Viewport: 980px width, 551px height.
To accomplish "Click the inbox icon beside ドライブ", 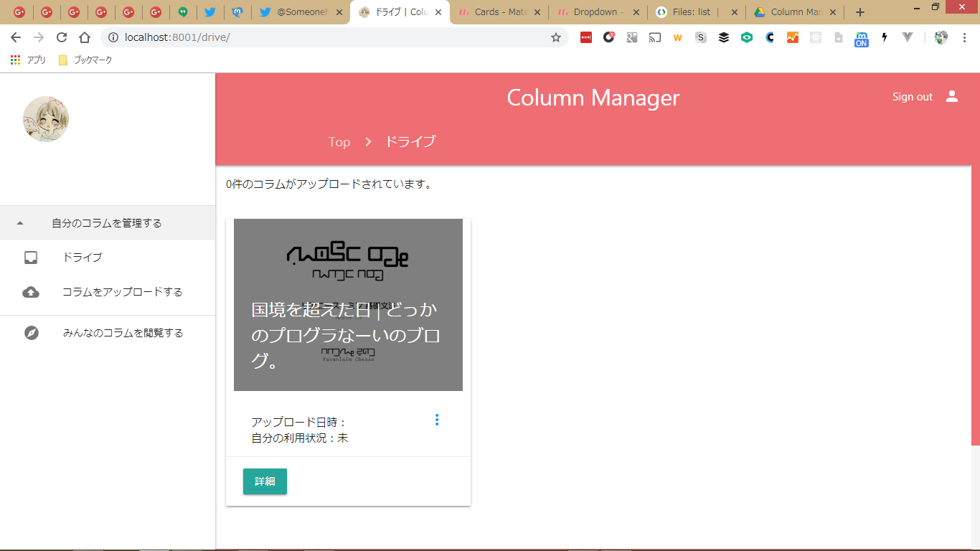I will click(31, 258).
